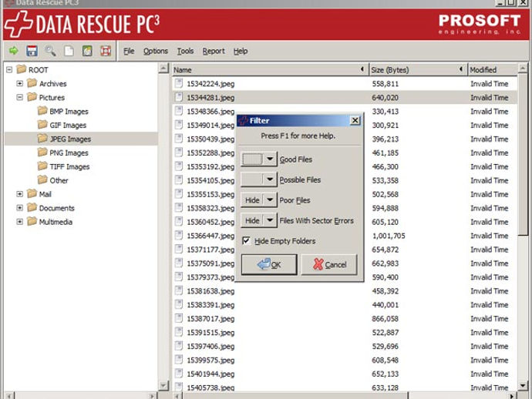Open the Good Files dropdown
The image size is (532, 399).
[x=270, y=159]
